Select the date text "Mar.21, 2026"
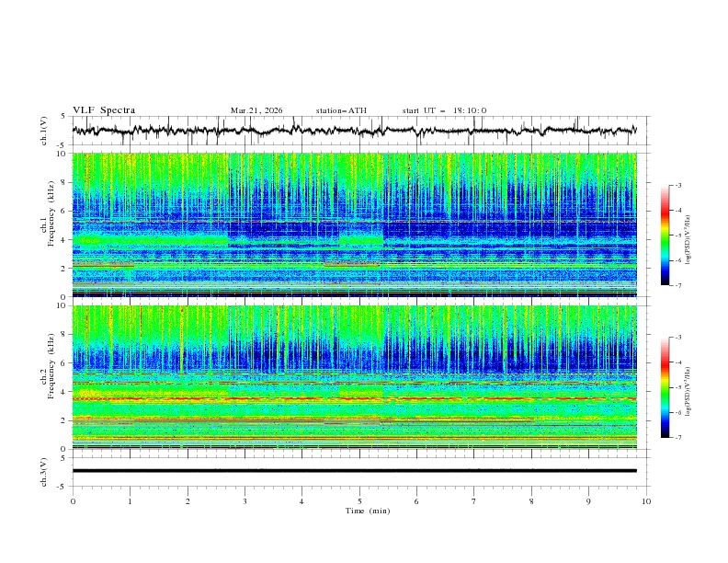 pos(256,110)
